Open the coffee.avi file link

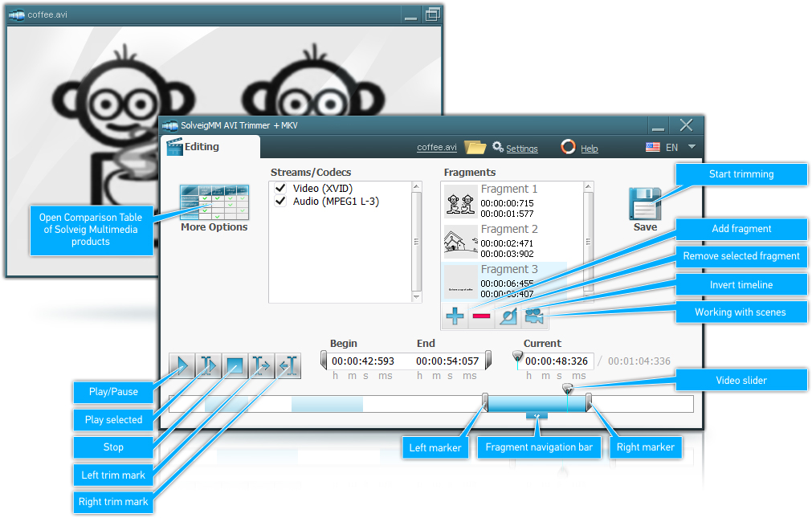437,148
